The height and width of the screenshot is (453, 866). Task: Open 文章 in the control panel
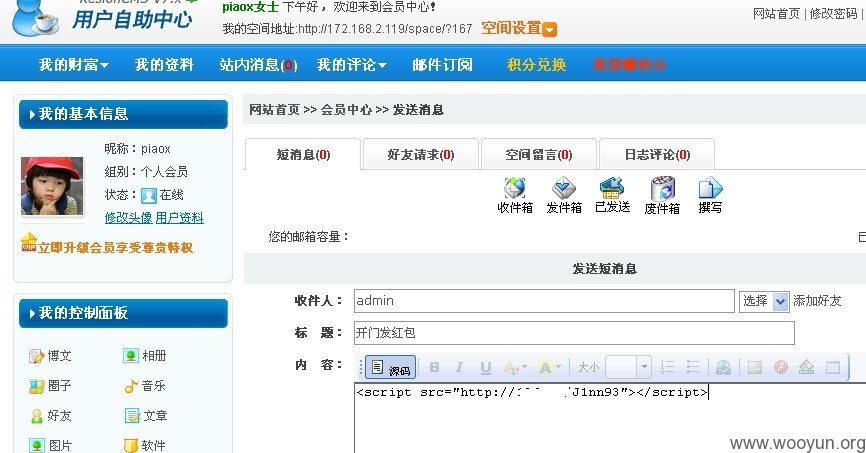pos(145,415)
